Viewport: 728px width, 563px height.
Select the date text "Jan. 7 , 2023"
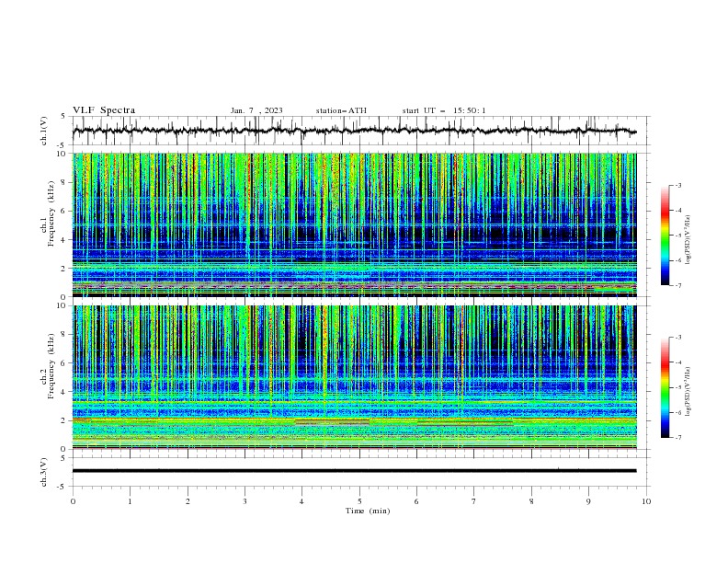click(256, 110)
